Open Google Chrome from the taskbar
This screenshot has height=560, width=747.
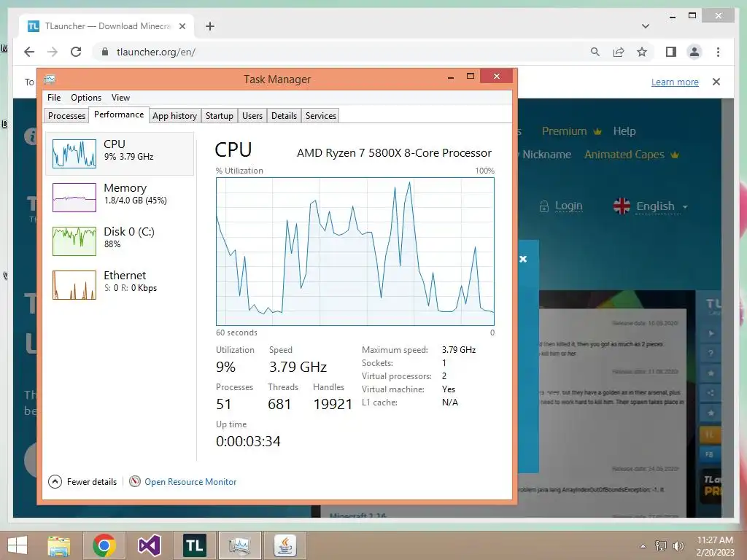click(x=104, y=545)
